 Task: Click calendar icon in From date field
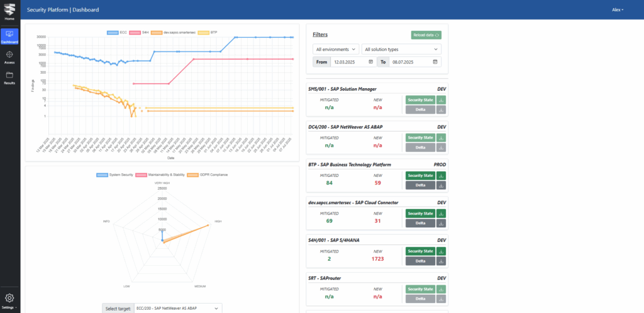click(371, 62)
